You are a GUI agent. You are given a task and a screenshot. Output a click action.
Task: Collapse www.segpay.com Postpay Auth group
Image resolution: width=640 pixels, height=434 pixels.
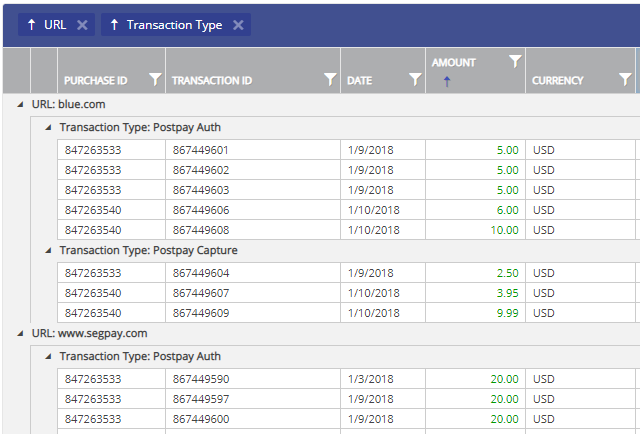(x=48, y=356)
